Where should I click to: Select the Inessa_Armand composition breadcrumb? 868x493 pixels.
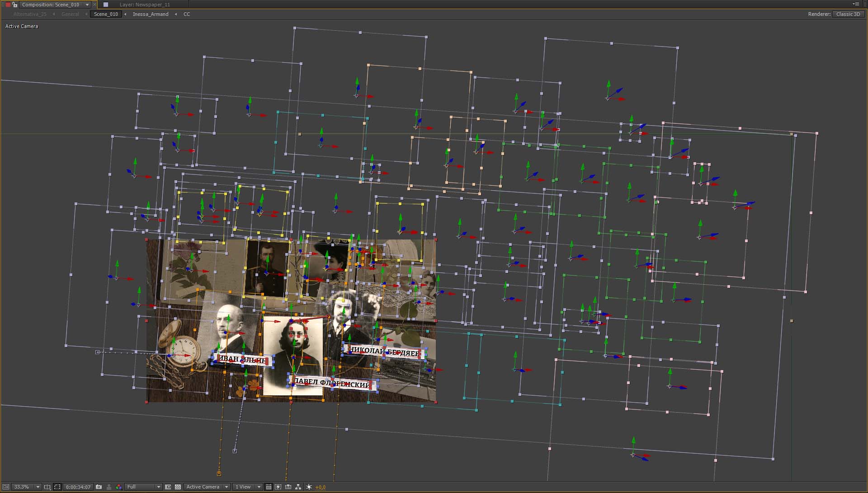click(150, 14)
